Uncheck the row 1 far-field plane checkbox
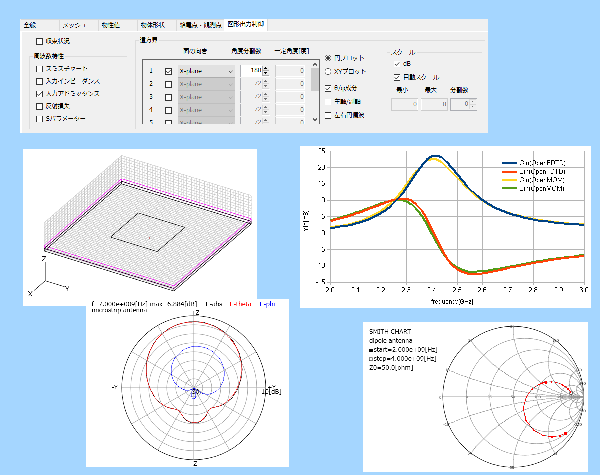 [168, 71]
